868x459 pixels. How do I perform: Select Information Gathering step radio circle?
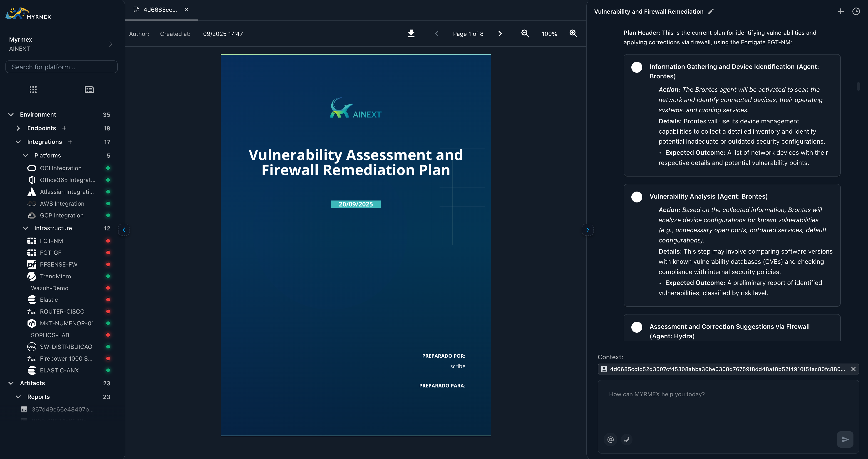coord(637,67)
